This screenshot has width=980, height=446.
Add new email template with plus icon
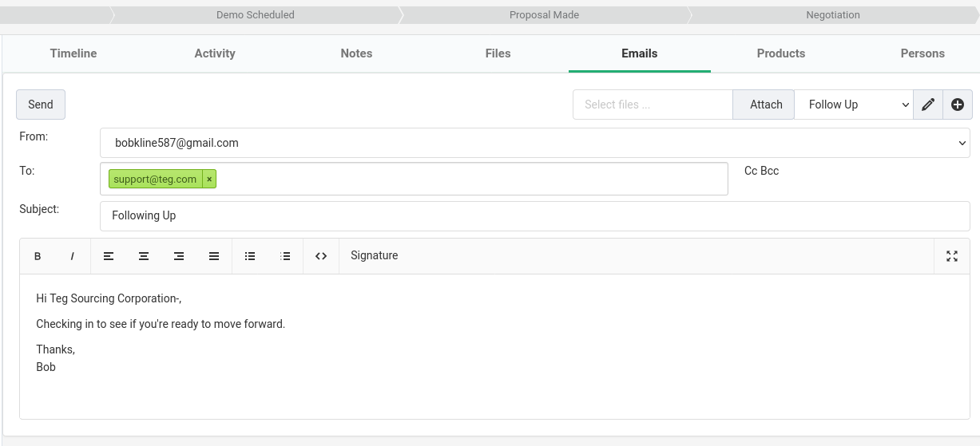[x=958, y=105]
